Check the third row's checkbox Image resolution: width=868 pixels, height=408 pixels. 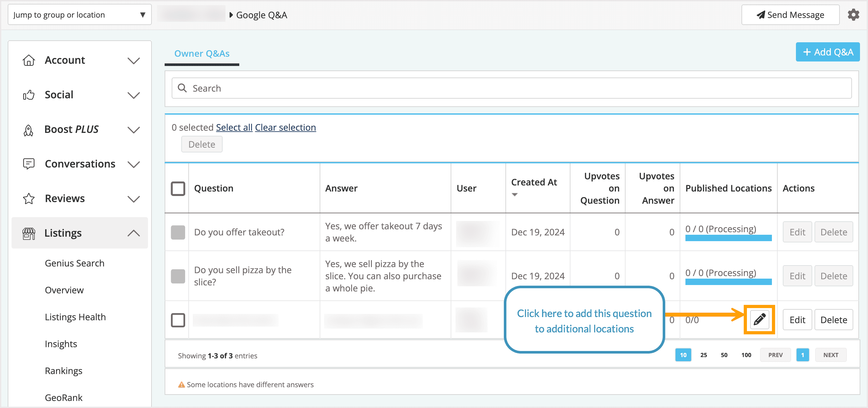pyautogui.click(x=178, y=320)
